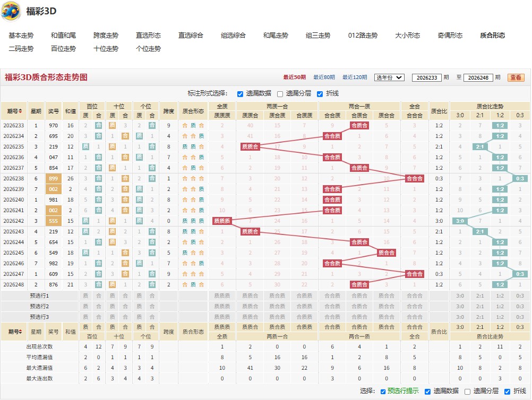This screenshot has width=532, height=400.
Task: Click 3:0 ratio marker in row 2026242
Action: tap(460, 221)
